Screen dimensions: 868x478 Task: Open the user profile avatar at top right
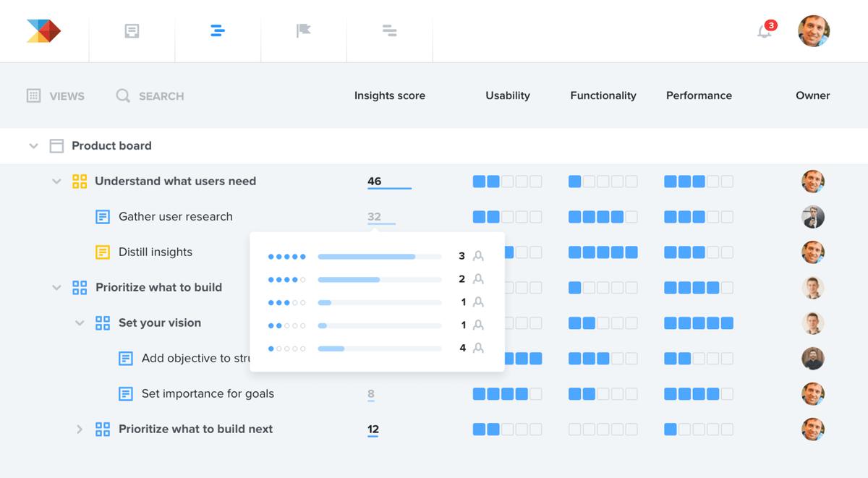pyautogui.click(x=814, y=31)
